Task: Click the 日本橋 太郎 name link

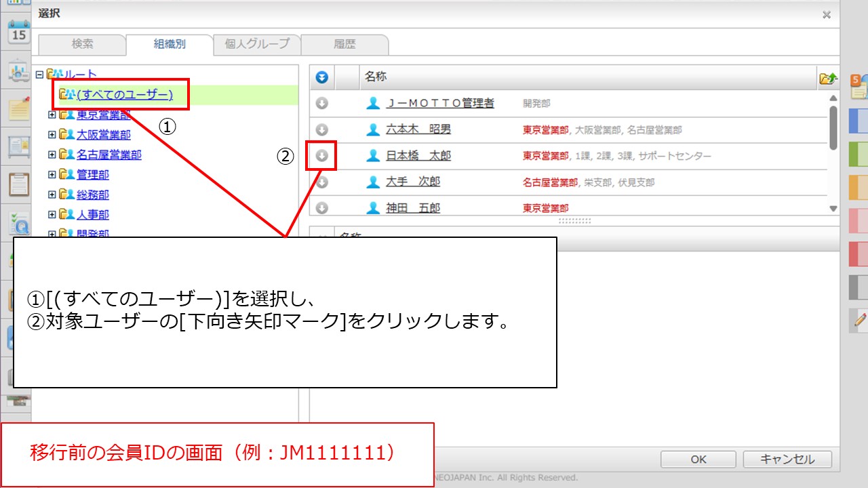Action: click(x=418, y=156)
